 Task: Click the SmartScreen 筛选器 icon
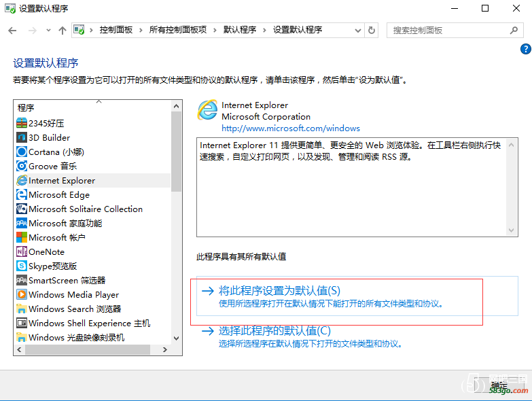coord(22,280)
